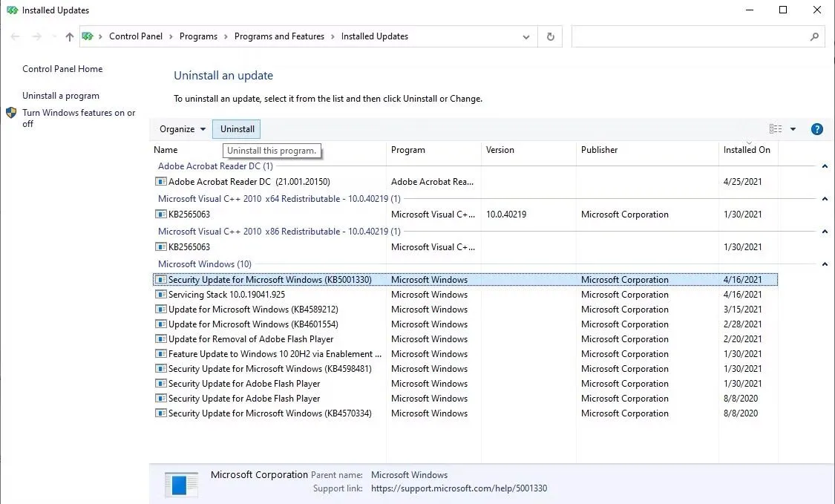The height and width of the screenshot is (504, 835).
Task: Click the change view icon
Action: click(x=776, y=129)
